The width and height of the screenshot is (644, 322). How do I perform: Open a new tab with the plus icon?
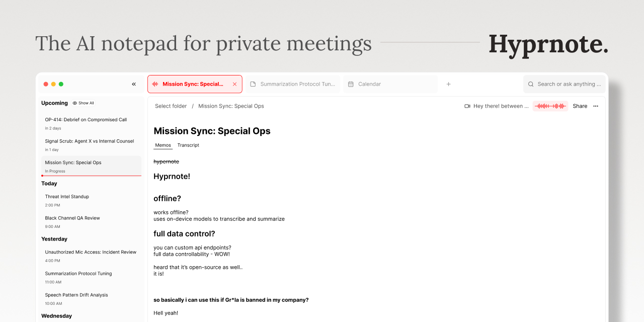point(449,84)
